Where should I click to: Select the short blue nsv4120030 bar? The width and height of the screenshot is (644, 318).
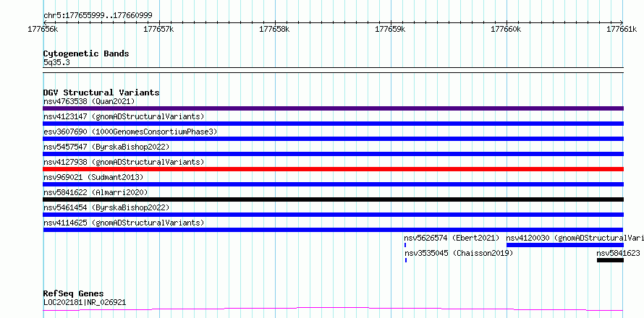click(565, 245)
